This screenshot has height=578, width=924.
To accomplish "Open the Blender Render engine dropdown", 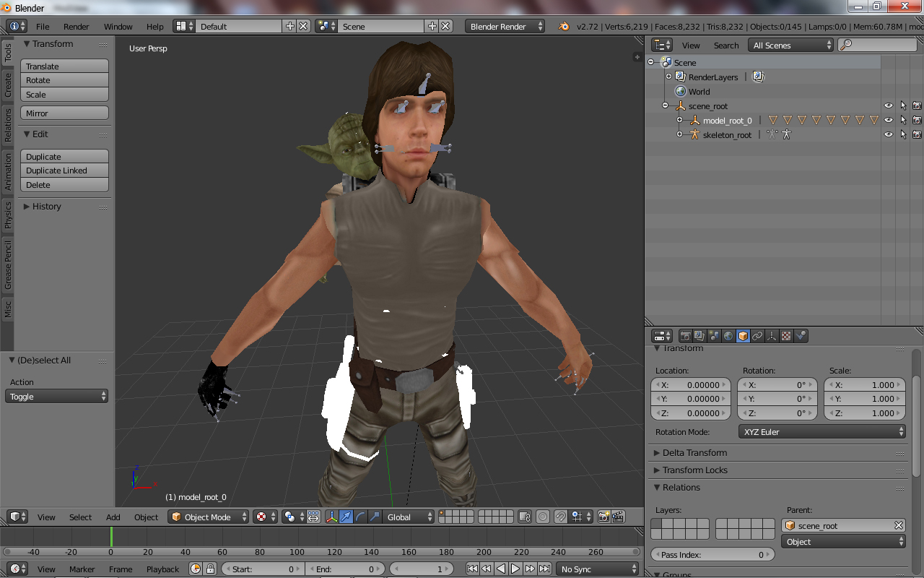I will 505,26.
